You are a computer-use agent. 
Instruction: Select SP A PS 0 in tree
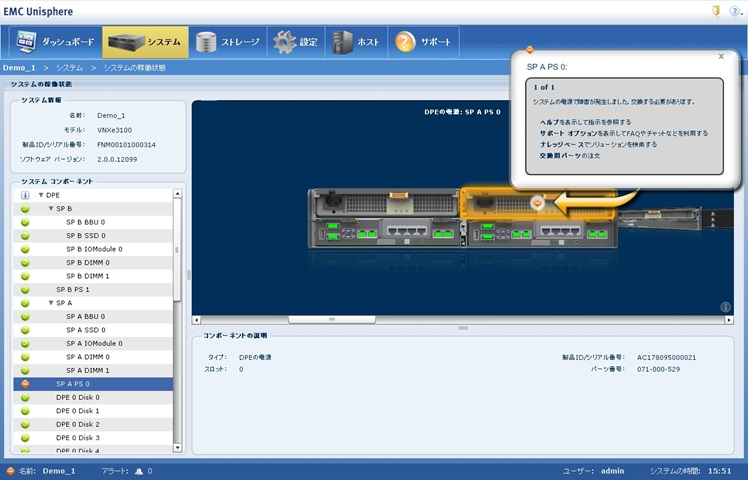(x=93, y=384)
